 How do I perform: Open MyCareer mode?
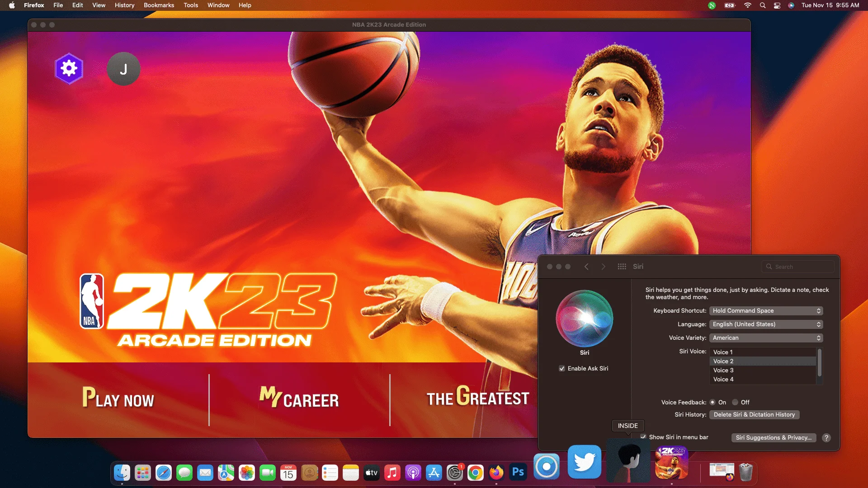point(299,398)
